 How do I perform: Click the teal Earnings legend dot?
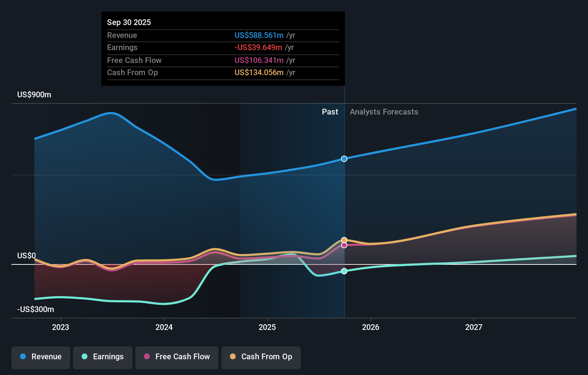click(85, 357)
